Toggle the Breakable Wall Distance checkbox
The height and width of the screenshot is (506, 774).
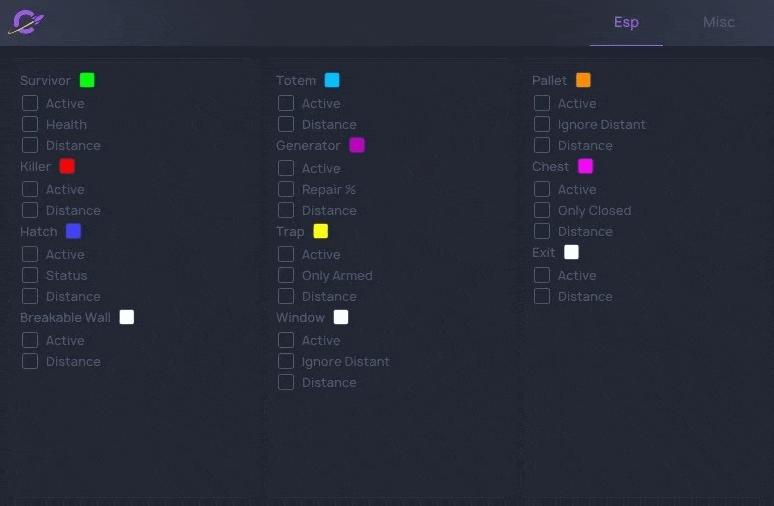pos(30,361)
